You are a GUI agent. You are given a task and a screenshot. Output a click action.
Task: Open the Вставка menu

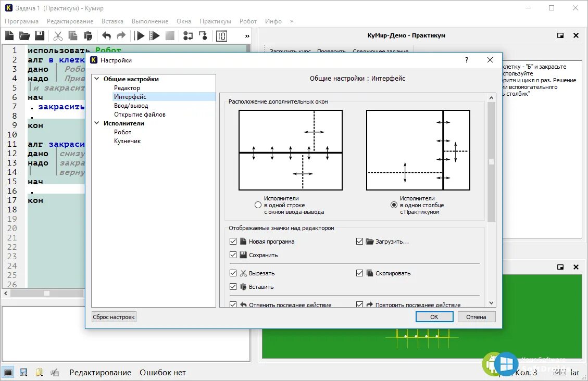click(112, 21)
